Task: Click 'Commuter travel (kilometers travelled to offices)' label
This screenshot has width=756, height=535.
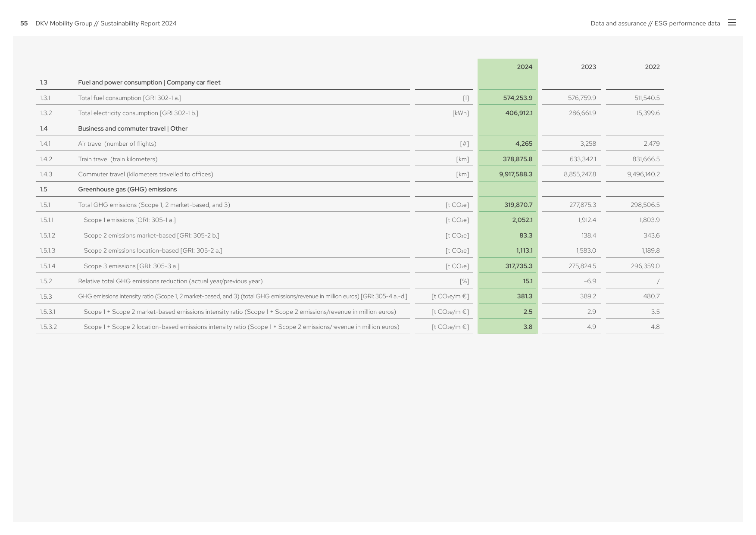Action: 146,174
